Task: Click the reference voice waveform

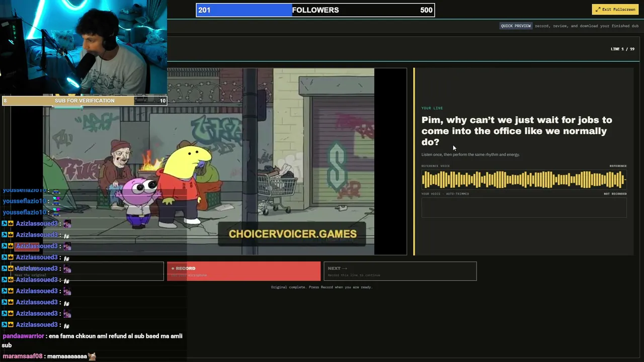Action: click(x=524, y=179)
